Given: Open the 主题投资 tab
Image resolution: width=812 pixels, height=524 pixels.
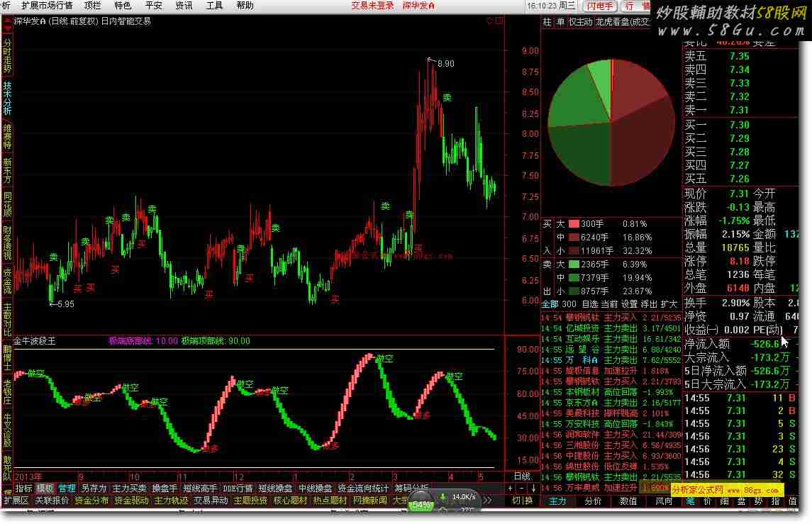Looking at the screenshot, I should click(x=250, y=501).
